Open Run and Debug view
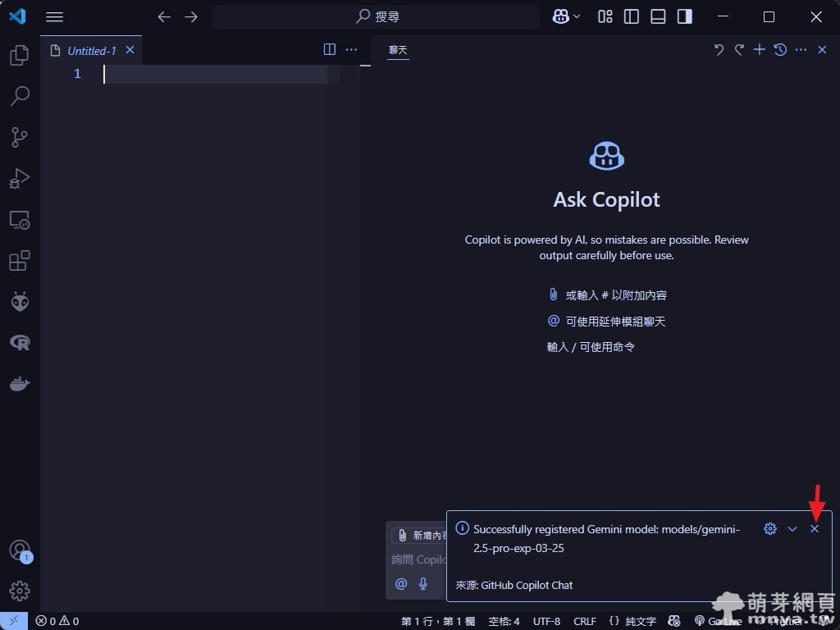 point(20,178)
